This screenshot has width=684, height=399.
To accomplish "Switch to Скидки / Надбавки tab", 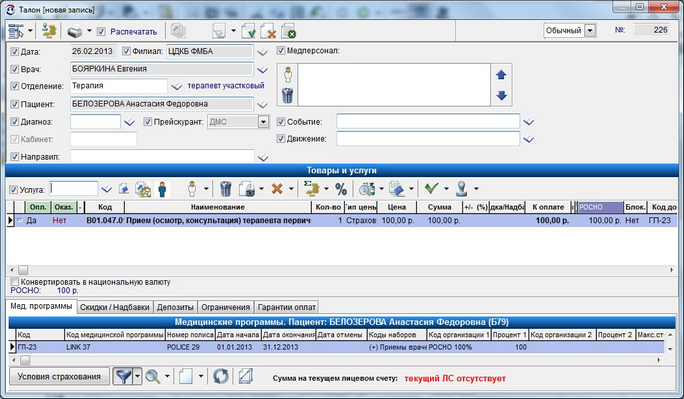I will pyautogui.click(x=115, y=307).
